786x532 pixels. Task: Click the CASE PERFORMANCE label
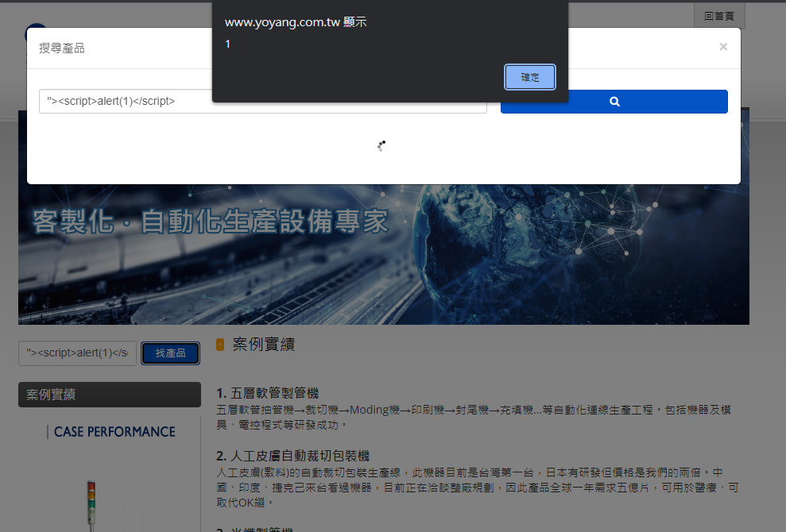[x=114, y=432]
